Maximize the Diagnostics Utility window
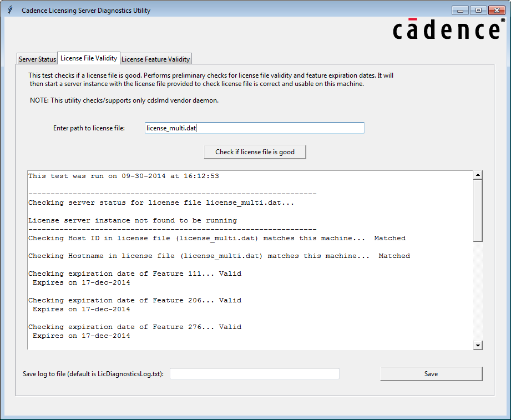The width and height of the screenshot is (511, 420). point(478,11)
